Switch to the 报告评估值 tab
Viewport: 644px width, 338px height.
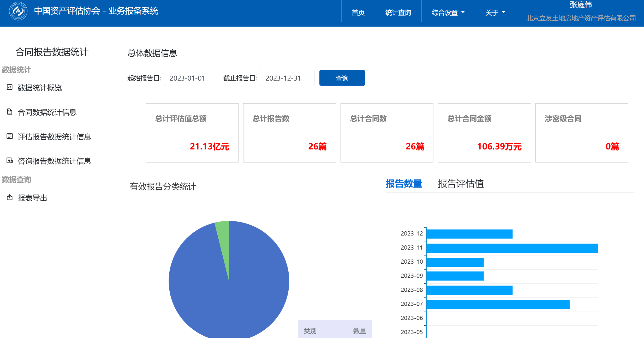tap(461, 184)
